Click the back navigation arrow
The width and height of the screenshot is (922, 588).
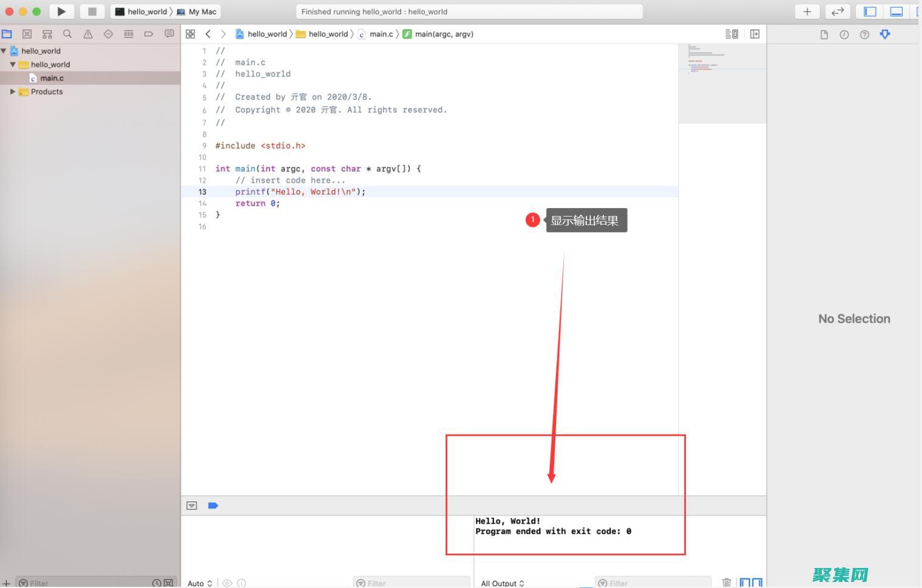(x=208, y=34)
